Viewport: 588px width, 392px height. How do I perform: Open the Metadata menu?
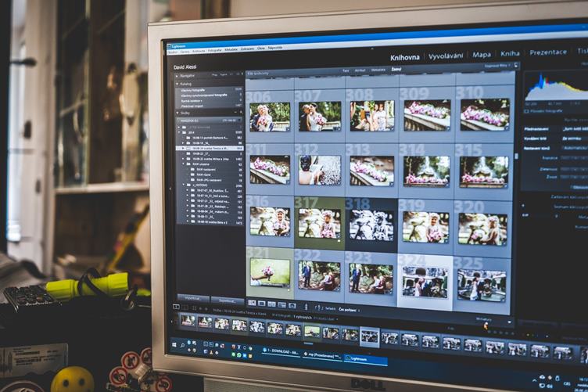pos(231,49)
